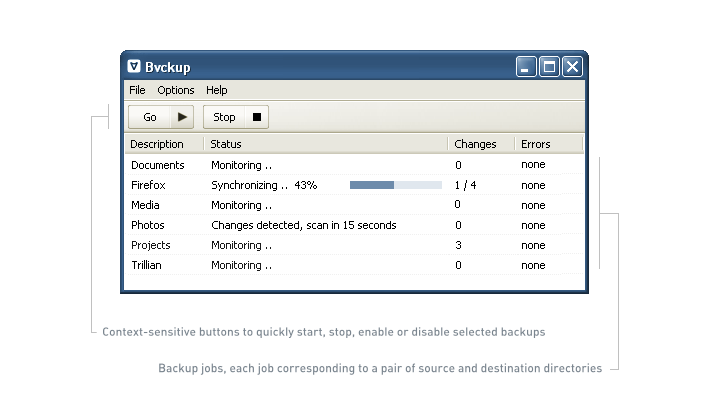Sort by the Errors column header
Image resolution: width=709 pixels, height=400 pixels.
pyautogui.click(x=536, y=144)
